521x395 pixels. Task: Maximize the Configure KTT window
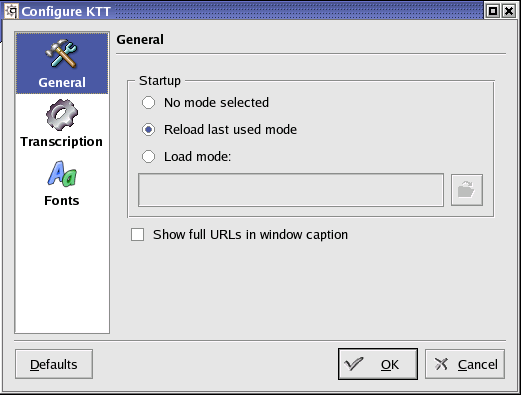coord(493,11)
